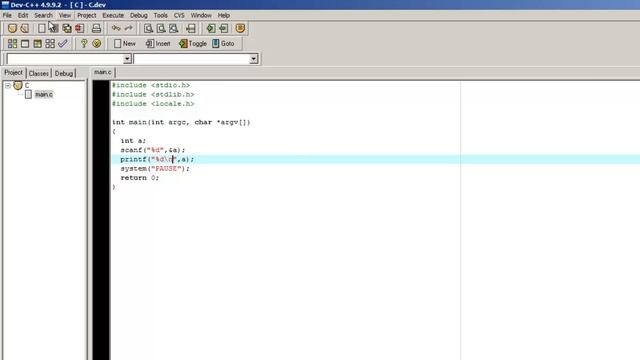This screenshot has height=360, width=640.
Task: Click the Rebuild All icon
Action: click(50, 43)
